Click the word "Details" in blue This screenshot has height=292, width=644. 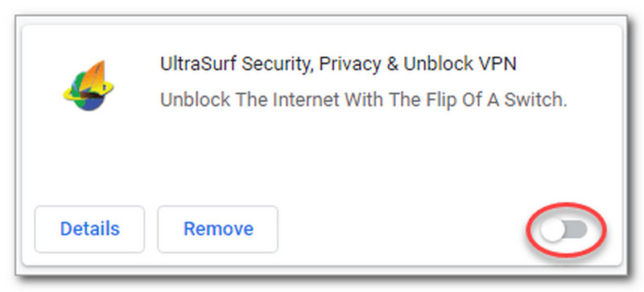[90, 228]
